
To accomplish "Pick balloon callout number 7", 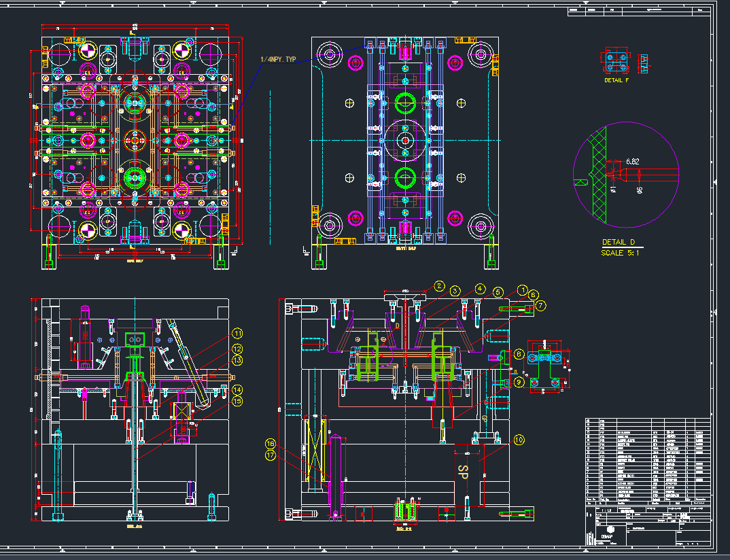I will (540, 306).
